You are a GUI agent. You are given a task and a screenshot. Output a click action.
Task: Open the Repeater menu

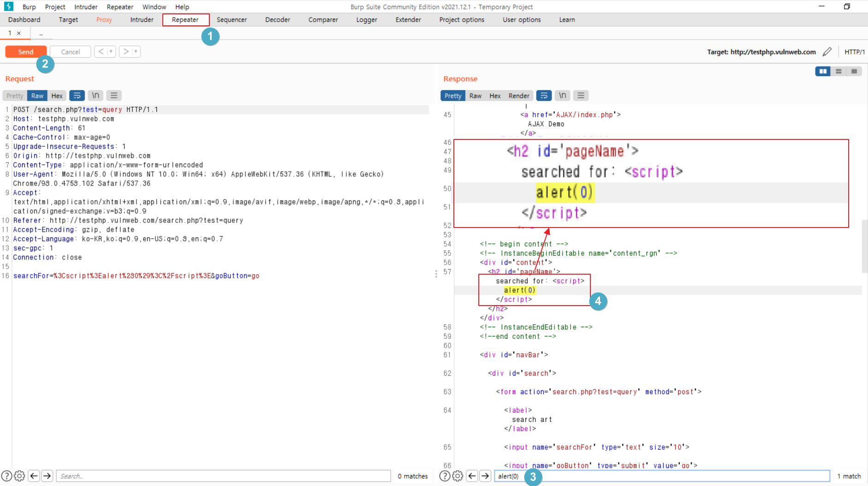tap(120, 7)
